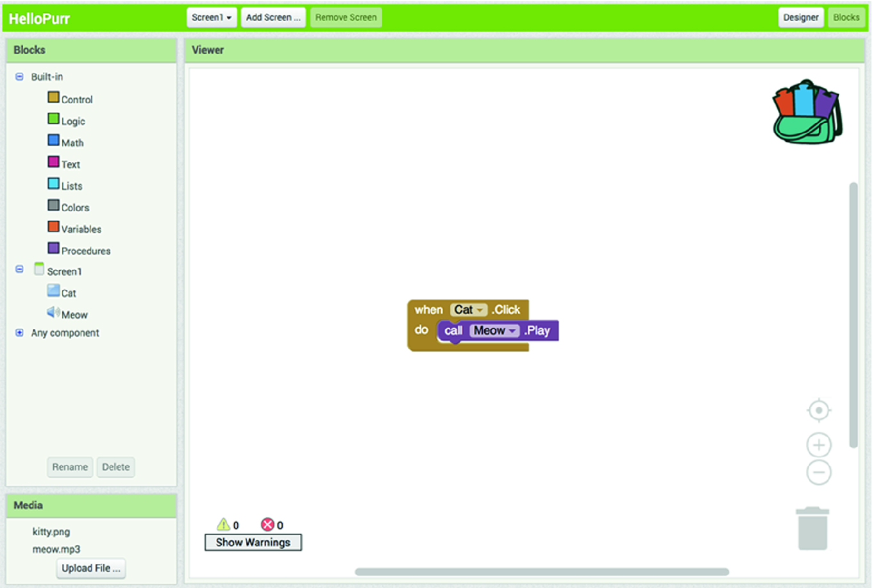Zoom in with the plus circle icon
The image size is (874, 588).
click(819, 445)
